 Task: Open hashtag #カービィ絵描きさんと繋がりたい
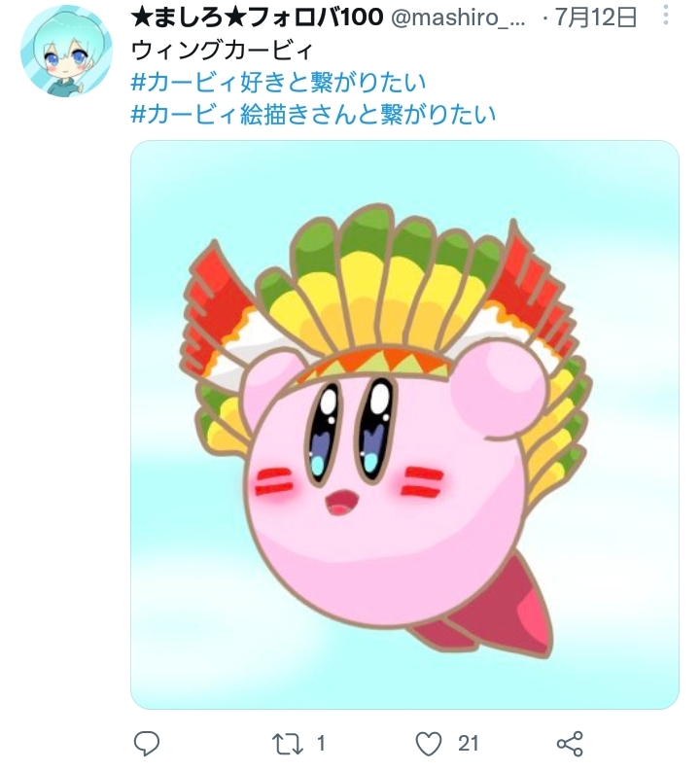pos(313,114)
